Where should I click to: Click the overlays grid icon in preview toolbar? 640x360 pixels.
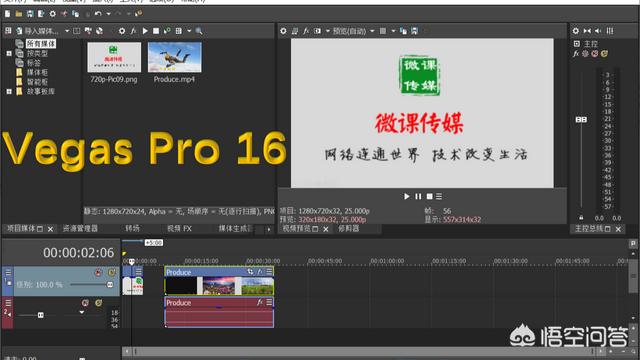[x=383, y=31]
